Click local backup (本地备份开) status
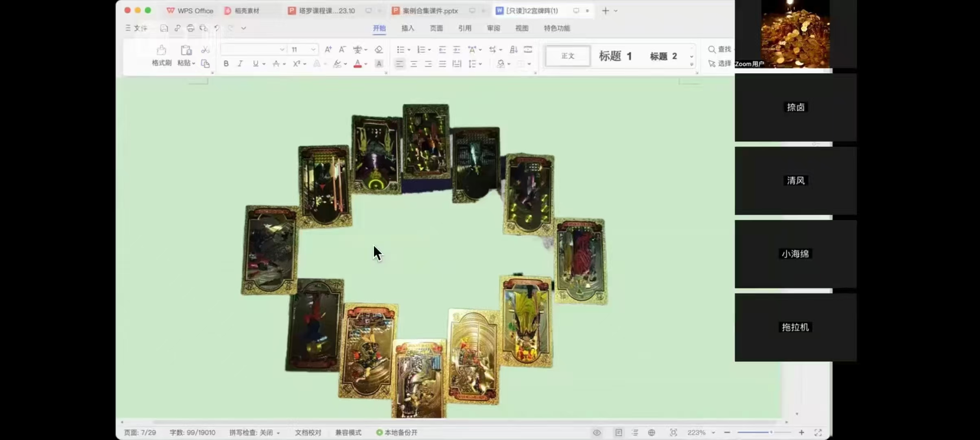 [397, 433]
